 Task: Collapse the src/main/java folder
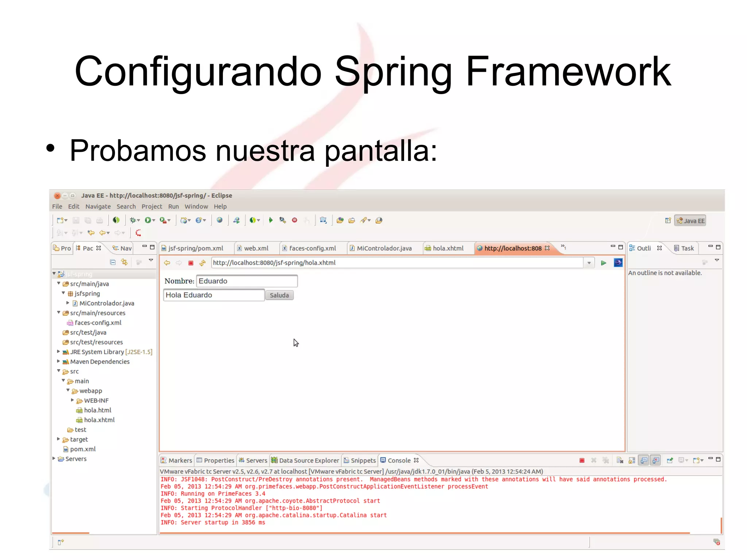pyautogui.click(x=59, y=283)
